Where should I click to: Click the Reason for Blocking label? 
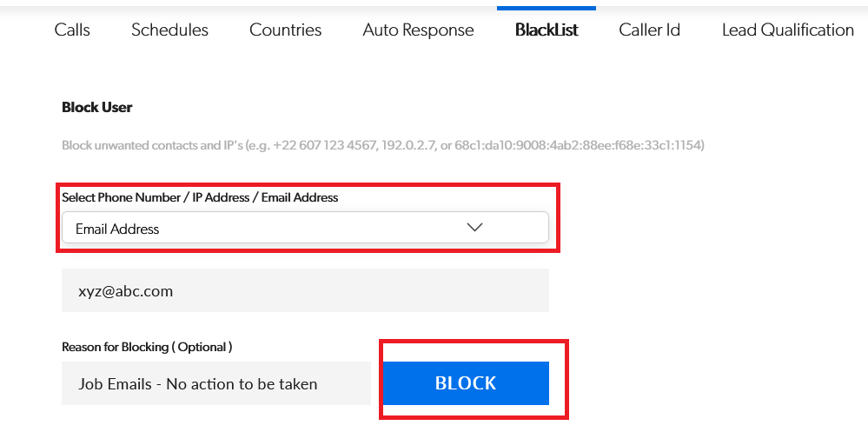pos(147,347)
